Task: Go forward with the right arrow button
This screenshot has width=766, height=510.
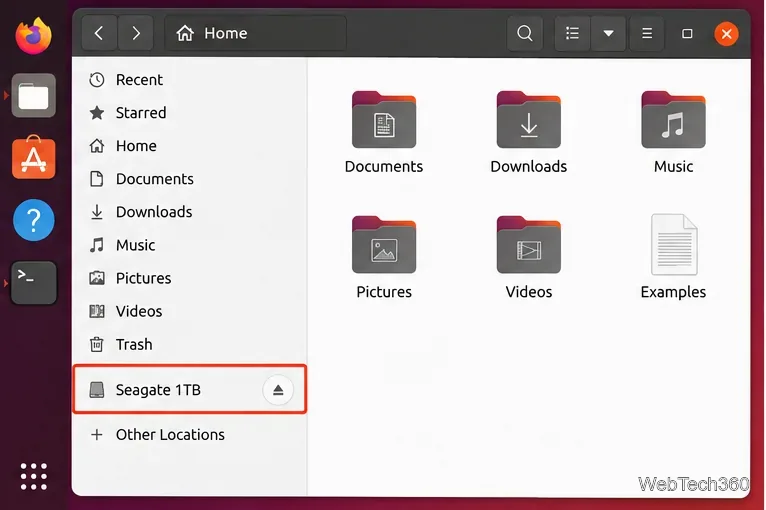Action: click(x=136, y=33)
